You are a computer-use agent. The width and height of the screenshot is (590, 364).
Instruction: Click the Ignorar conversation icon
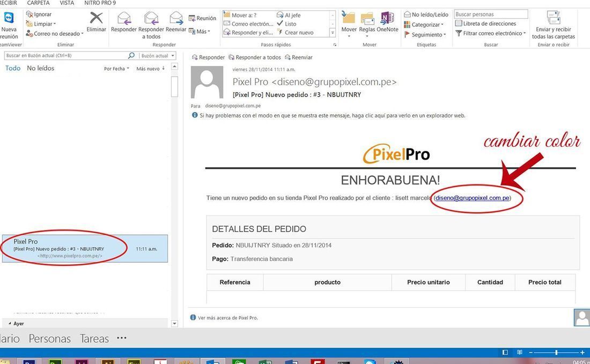pyautogui.click(x=29, y=14)
